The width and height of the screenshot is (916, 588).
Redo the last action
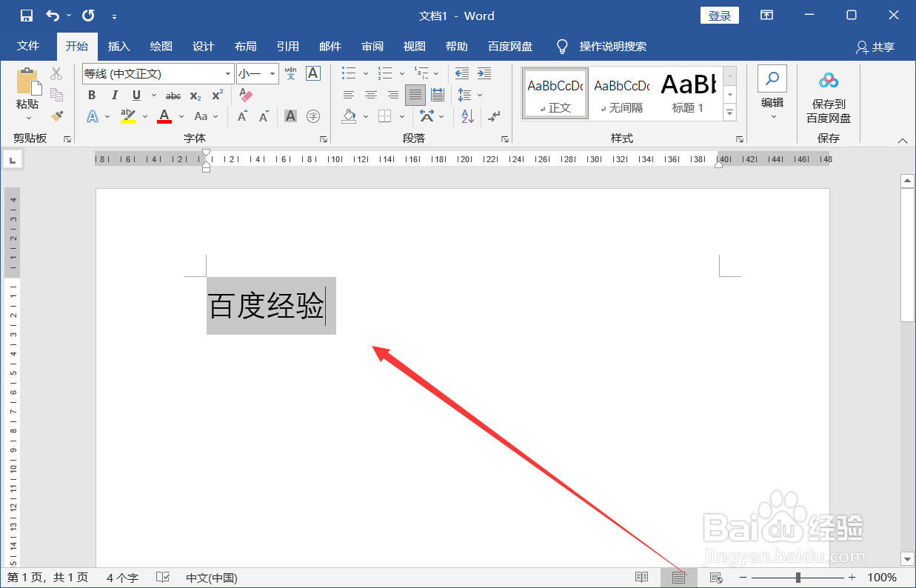pos(88,16)
